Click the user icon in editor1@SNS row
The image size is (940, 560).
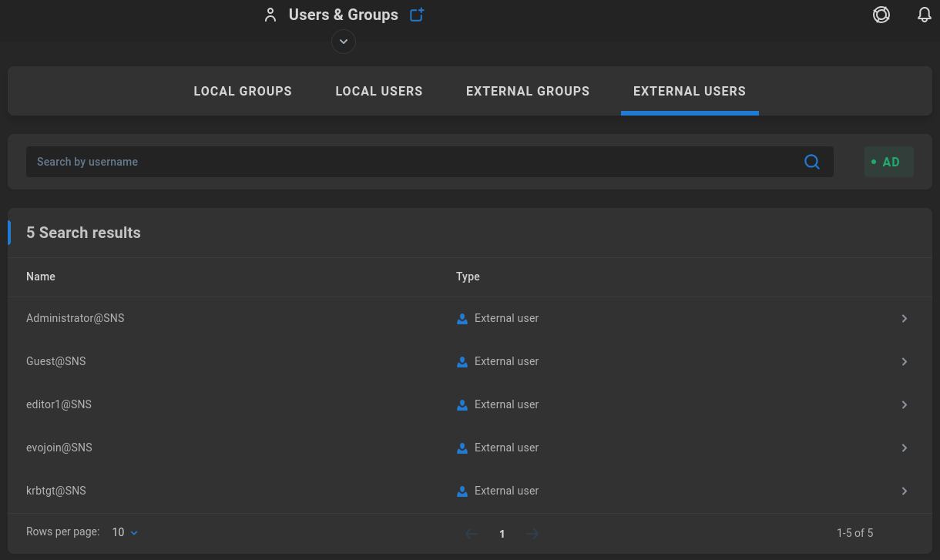[462, 404]
